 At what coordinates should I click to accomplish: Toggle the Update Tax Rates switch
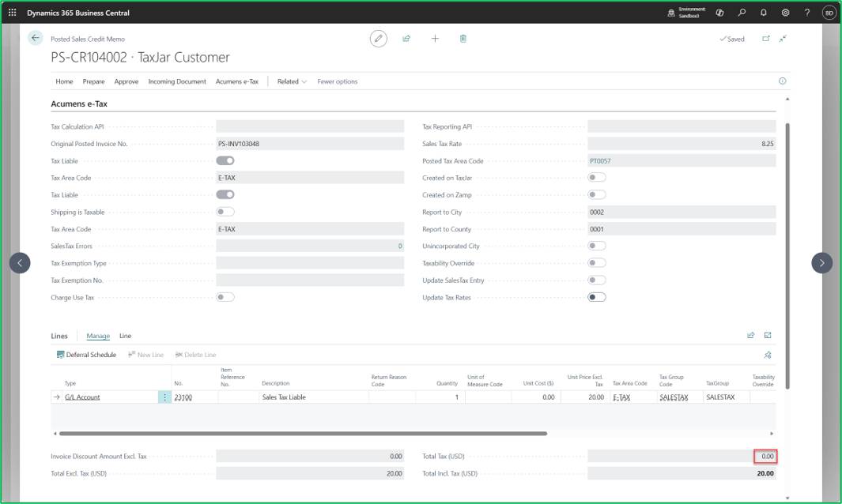597,297
